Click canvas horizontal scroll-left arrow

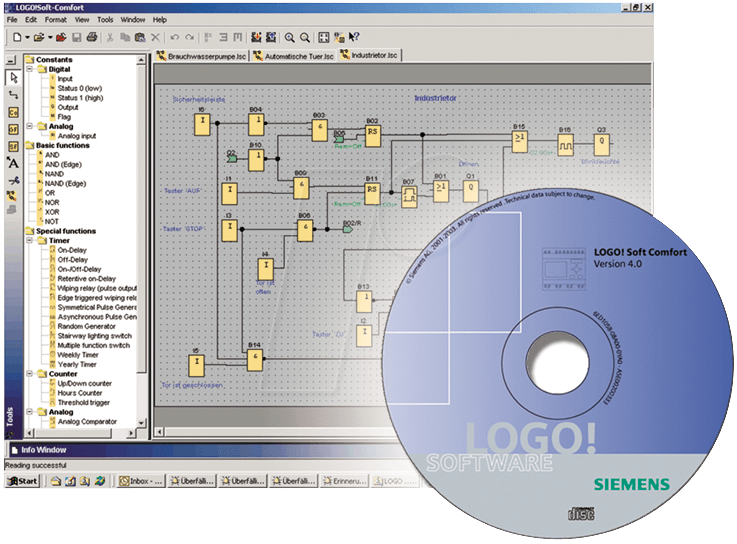click(159, 432)
